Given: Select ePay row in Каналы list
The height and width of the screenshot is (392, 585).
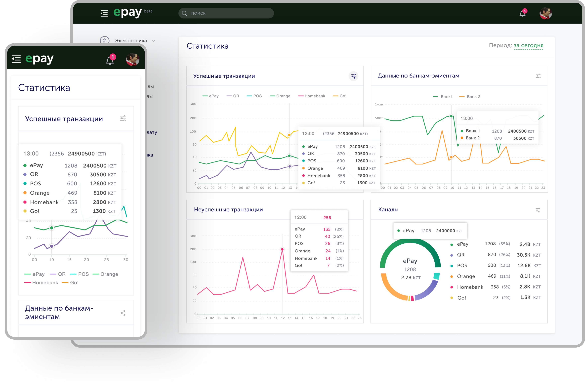Looking at the screenshot, I should click(x=496, y=244).
